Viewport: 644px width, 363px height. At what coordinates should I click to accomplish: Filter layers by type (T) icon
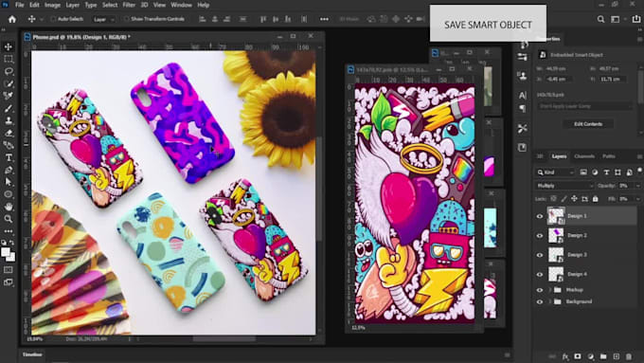tap(606, 172)
